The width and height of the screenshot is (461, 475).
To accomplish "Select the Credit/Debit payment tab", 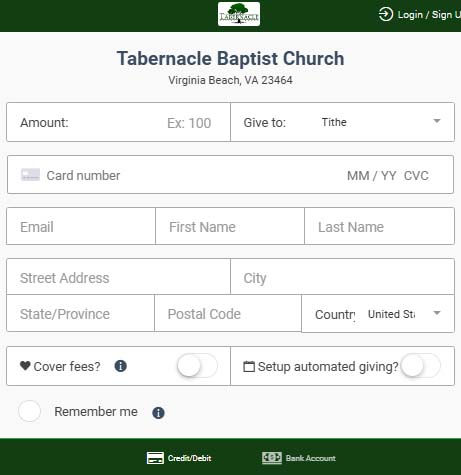I will (x=179, y=458).
